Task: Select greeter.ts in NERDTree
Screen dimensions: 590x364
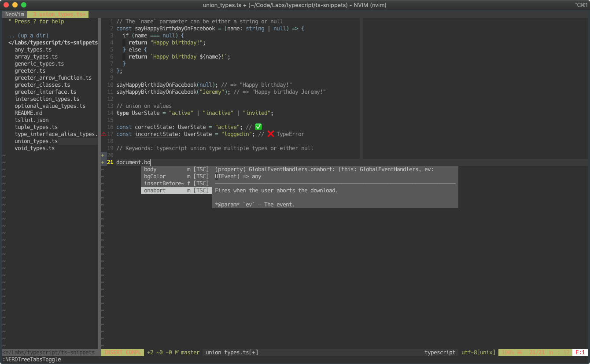Action: pyautogui.click(x=30, y=71)
